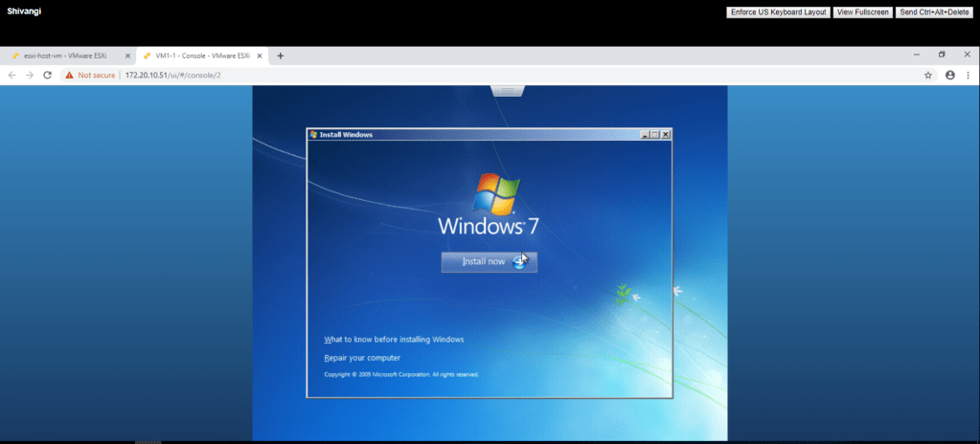Reload the console page
This screenshot has width=980, height=444.
tap(48, 75)
